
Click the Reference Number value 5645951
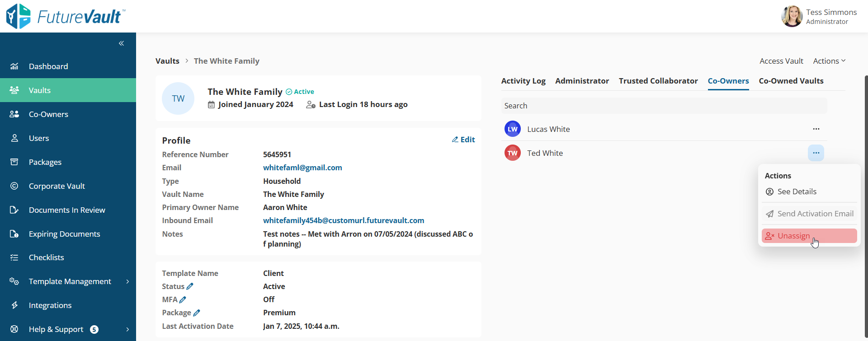(277, 154)
